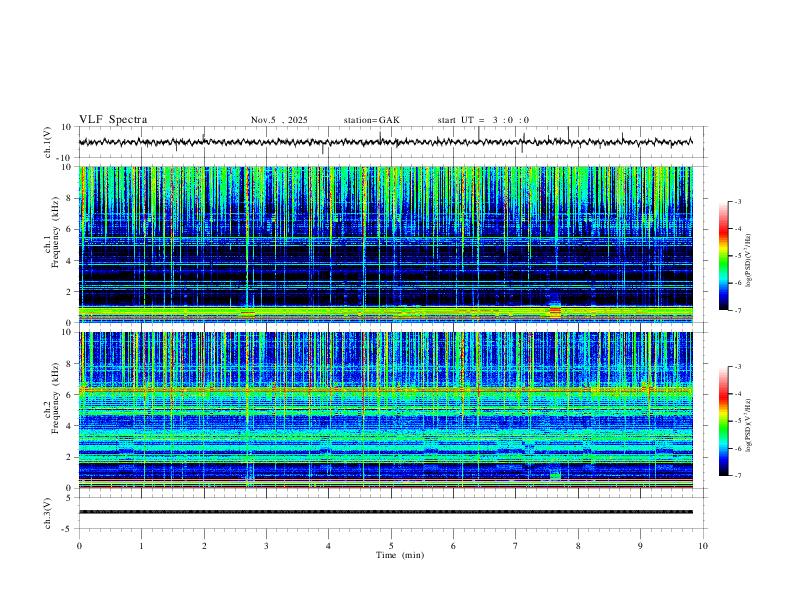Click the '-3' label on upper color scale
792x612 pixels.
737,201
